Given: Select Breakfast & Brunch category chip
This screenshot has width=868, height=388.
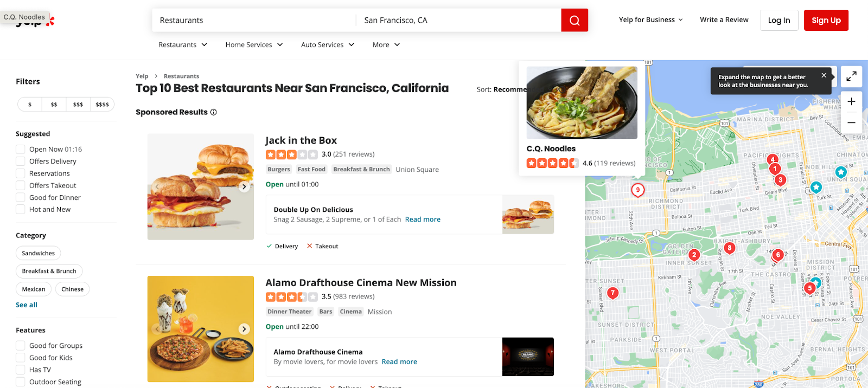Looking at the screenshot, I should click(x=49, y=271).
